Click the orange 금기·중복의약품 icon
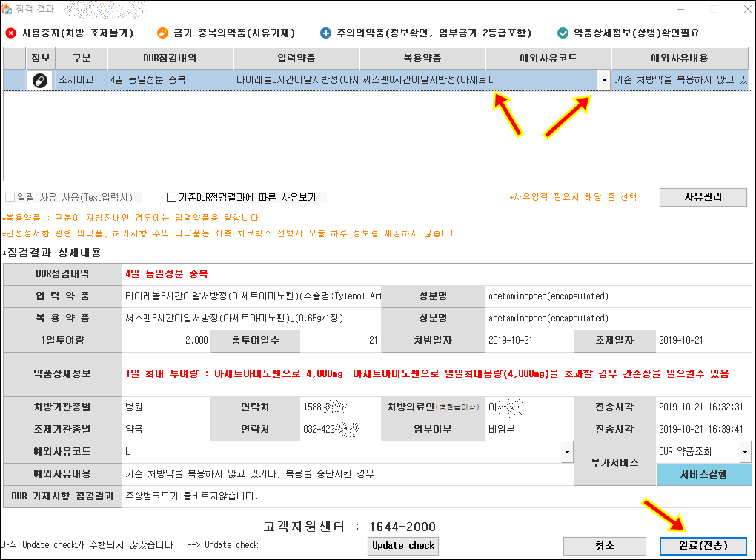 [x=162, y=33]
